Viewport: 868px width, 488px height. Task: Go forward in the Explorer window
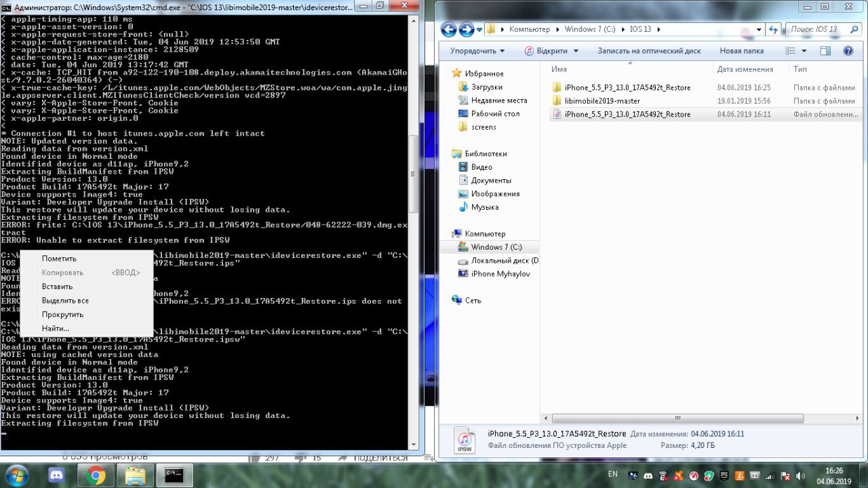[x=467, y=30]
